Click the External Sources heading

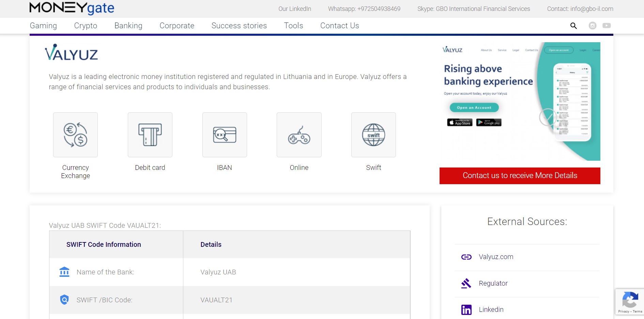[x=527, y=222]
